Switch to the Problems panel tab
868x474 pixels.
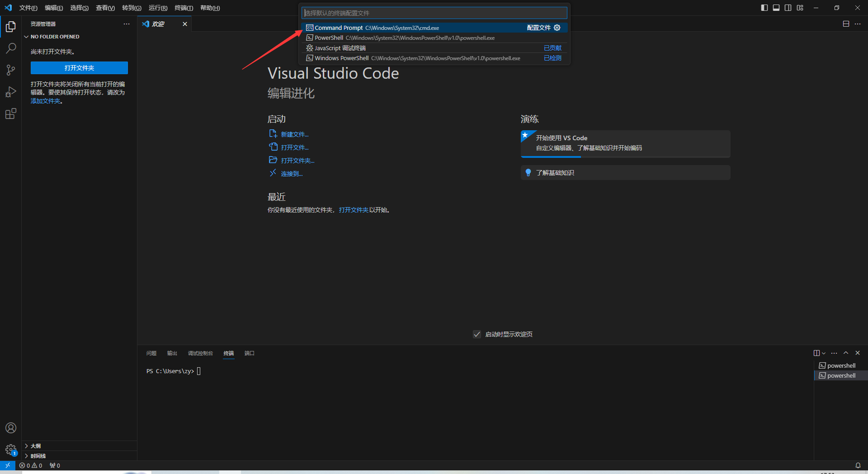[151, 353]
